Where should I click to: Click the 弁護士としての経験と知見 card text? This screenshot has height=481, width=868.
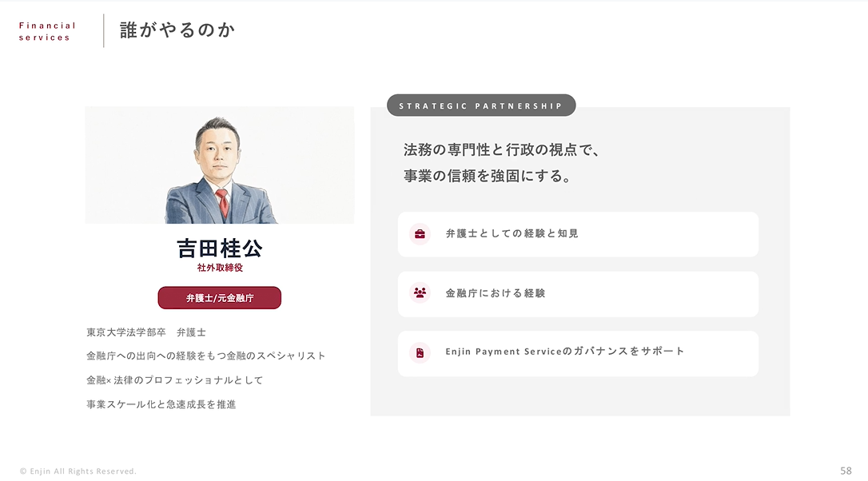(512, 234)
